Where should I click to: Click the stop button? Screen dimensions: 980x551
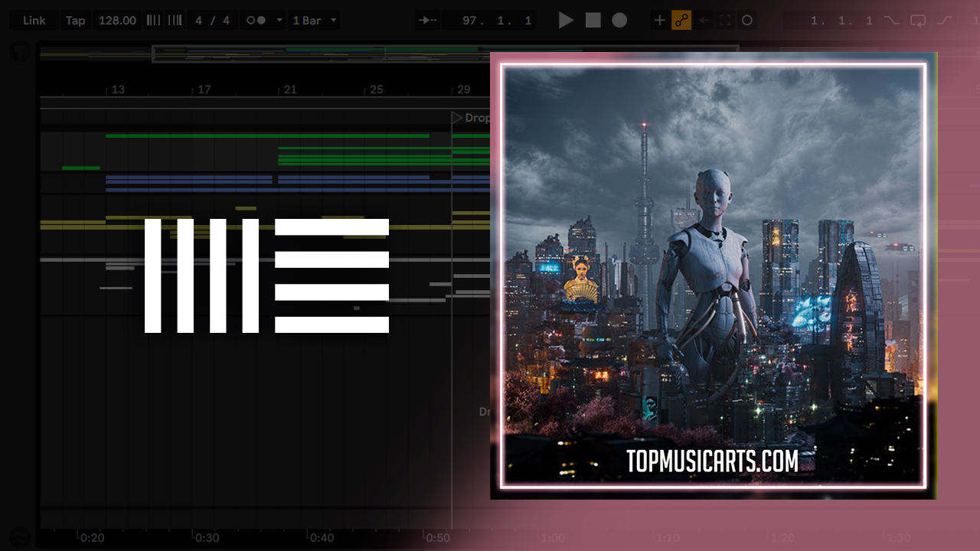593,21
